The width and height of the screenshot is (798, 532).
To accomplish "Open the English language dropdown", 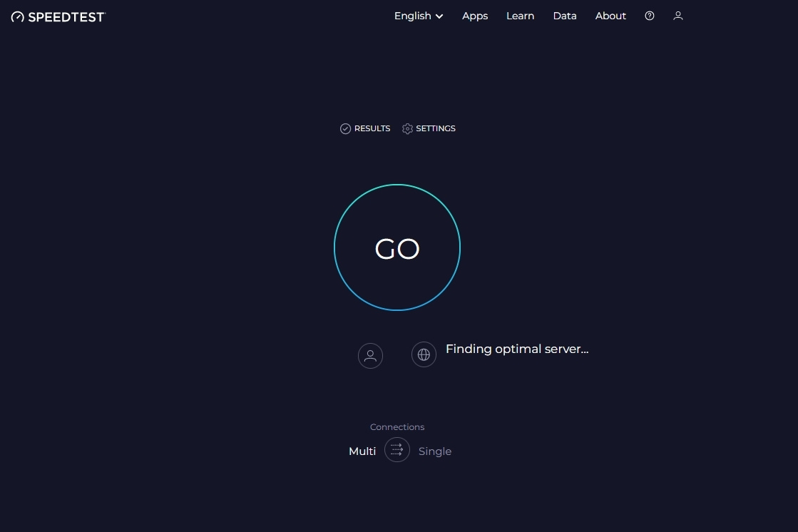I will click(x=413, y=16).
